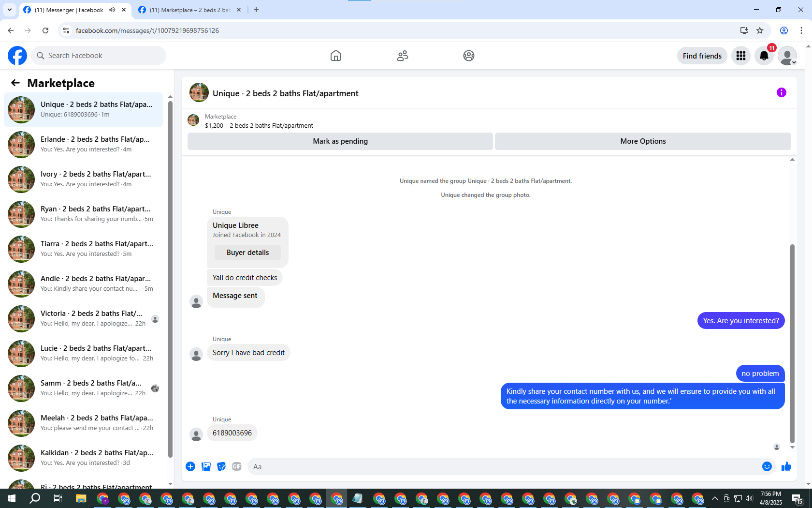Open Ryan conversation in the list
The width and height of the screenshot is (812, 508).
(x=83, y=214)
